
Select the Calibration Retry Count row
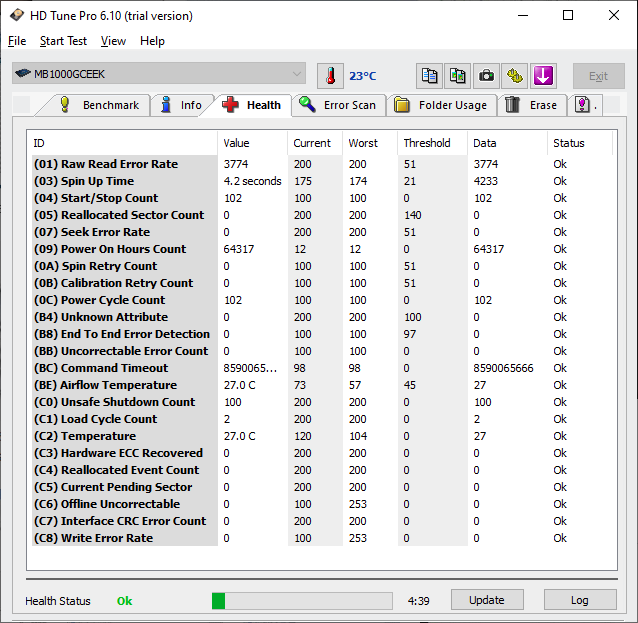pos(322,283)
